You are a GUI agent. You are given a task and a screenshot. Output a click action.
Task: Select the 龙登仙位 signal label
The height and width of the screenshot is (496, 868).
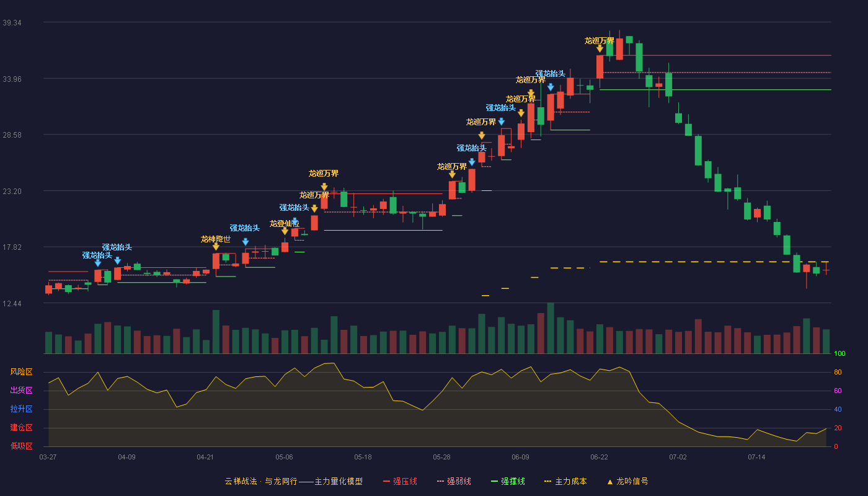[285, 223]
